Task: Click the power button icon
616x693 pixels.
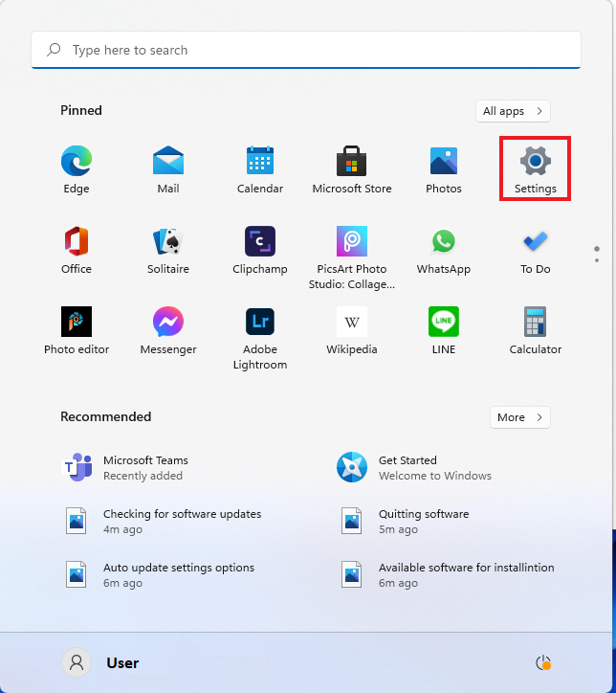Action: click(544, 662)
